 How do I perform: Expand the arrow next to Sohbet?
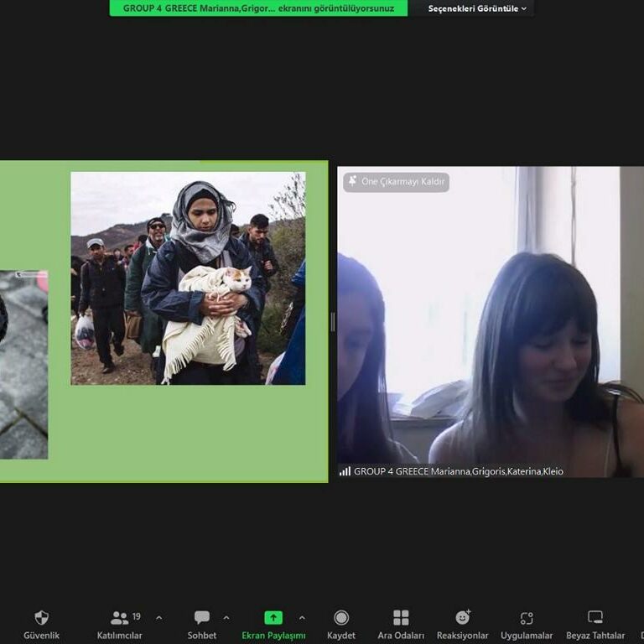226,618
